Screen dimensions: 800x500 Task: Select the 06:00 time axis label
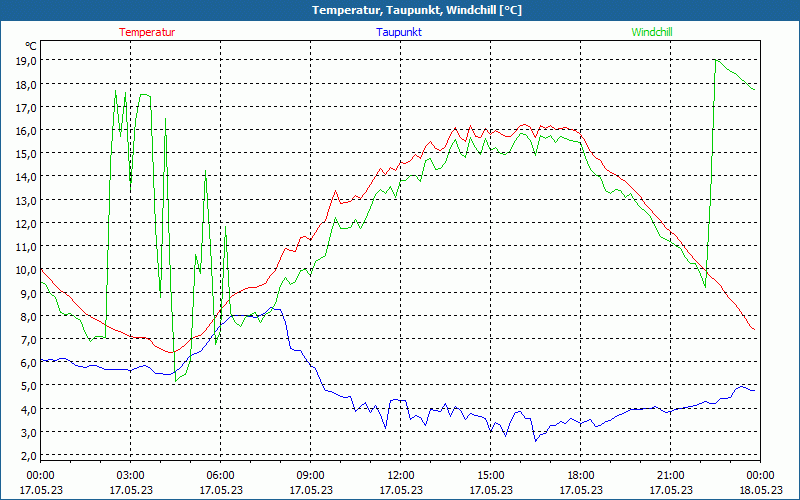tap(220, 475)
